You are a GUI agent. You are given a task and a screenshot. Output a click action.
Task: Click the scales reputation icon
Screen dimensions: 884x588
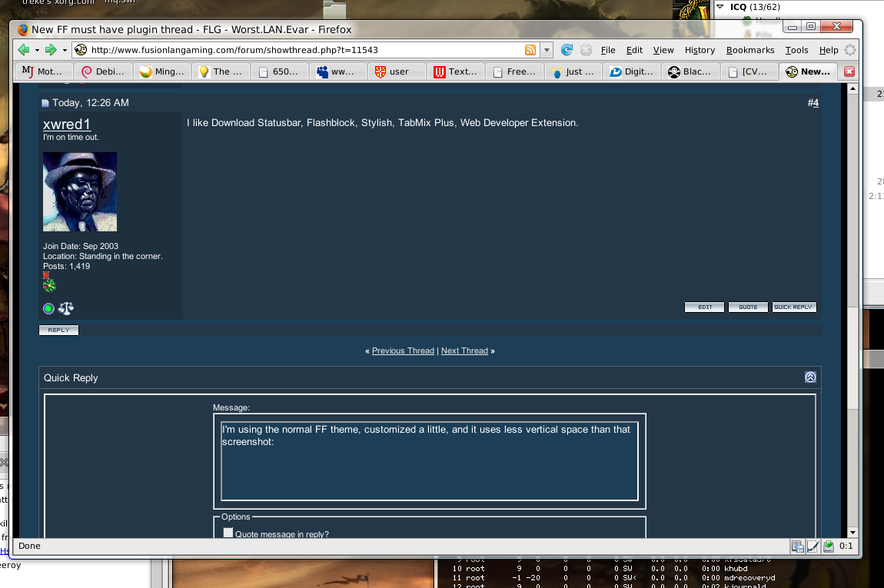66,308
